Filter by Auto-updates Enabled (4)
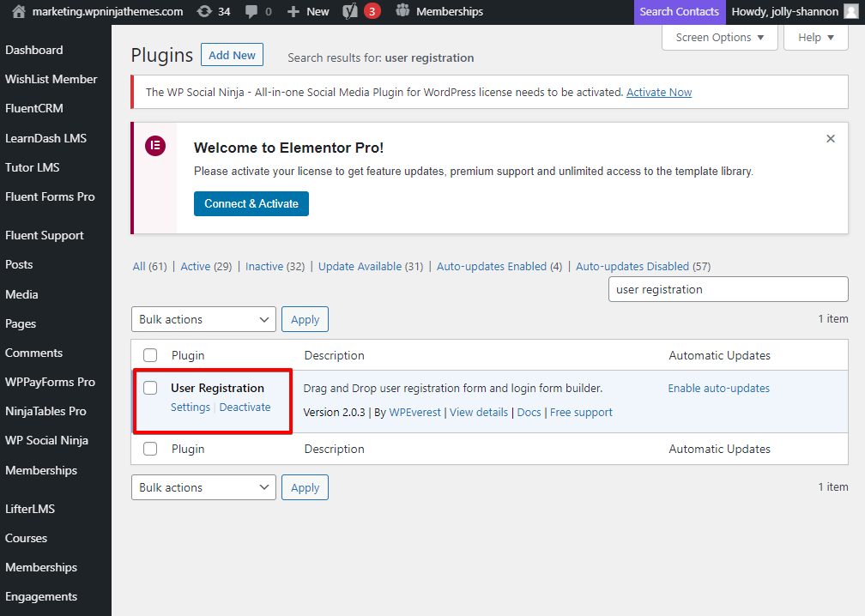 499,266
